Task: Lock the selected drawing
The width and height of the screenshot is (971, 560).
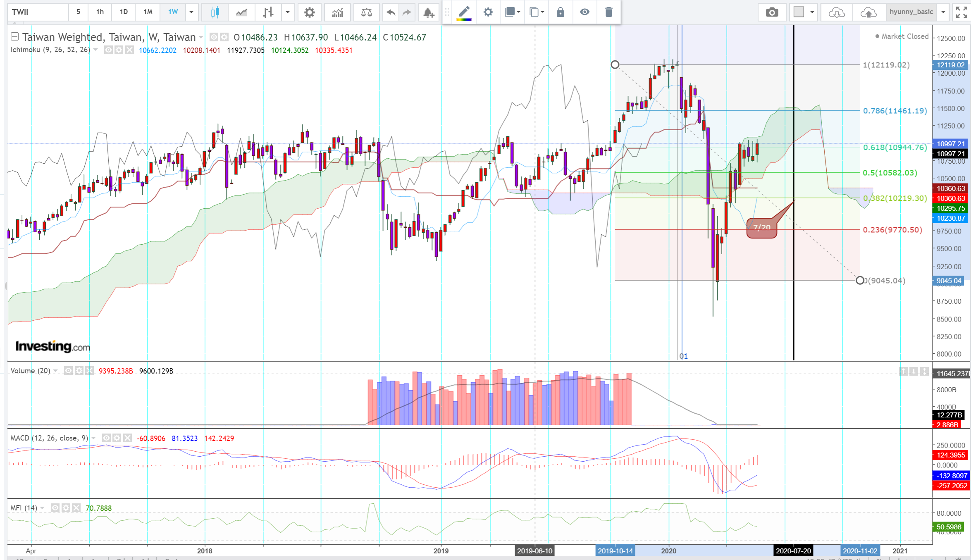Action: point(560,12)
